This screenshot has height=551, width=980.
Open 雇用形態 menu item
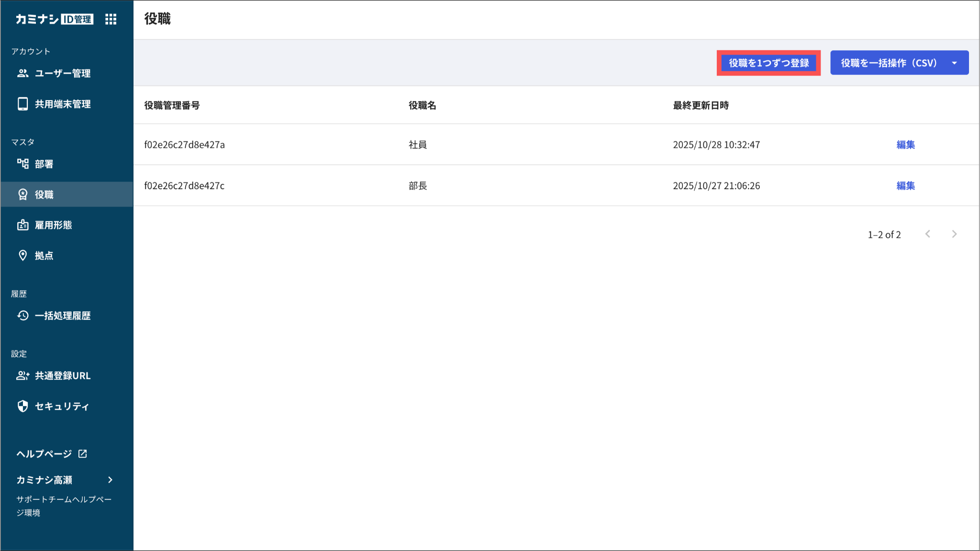click(53, 225)
